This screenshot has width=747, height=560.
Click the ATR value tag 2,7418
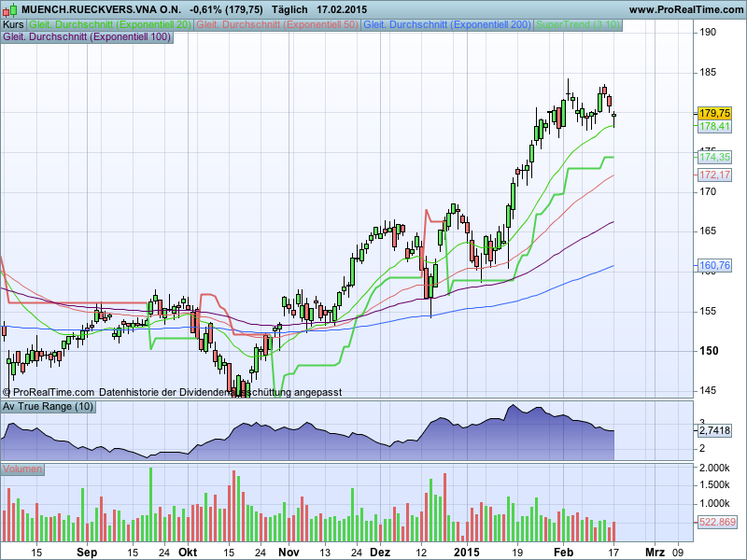[714, 431]
